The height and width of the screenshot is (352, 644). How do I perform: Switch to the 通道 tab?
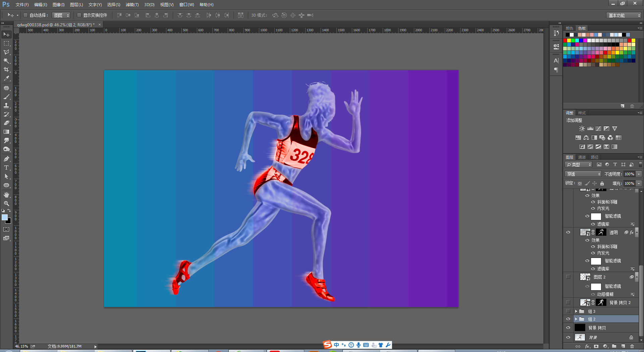pos(582,157)
